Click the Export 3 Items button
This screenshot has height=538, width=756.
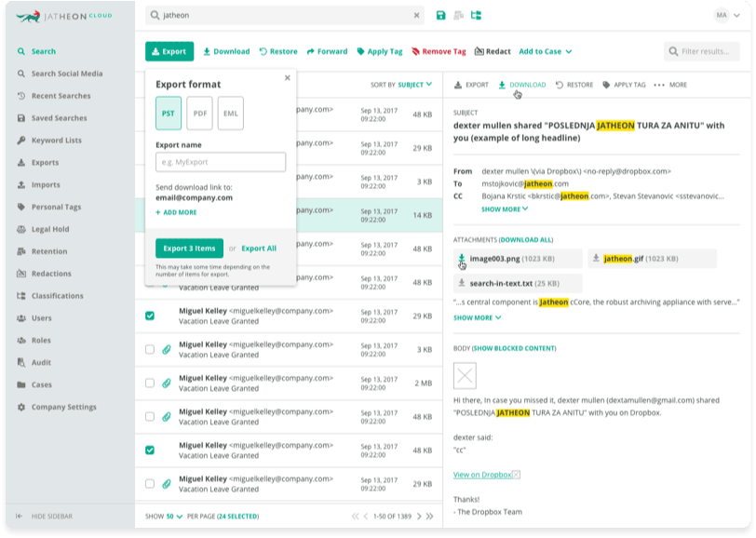pyautogui.click(x=190, y=249)
